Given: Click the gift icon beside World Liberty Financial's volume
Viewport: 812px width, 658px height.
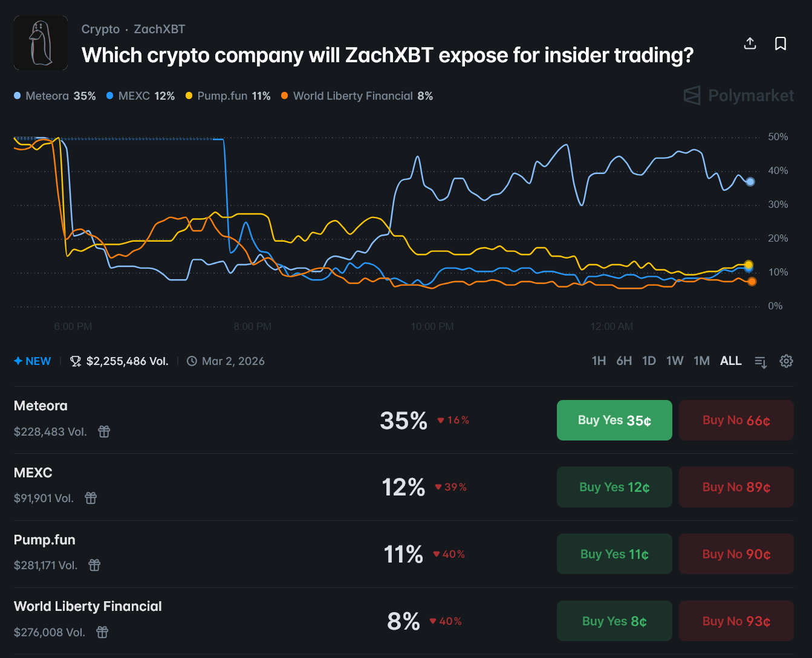Looking at the screenshot, I should click(x=102, y=632).
